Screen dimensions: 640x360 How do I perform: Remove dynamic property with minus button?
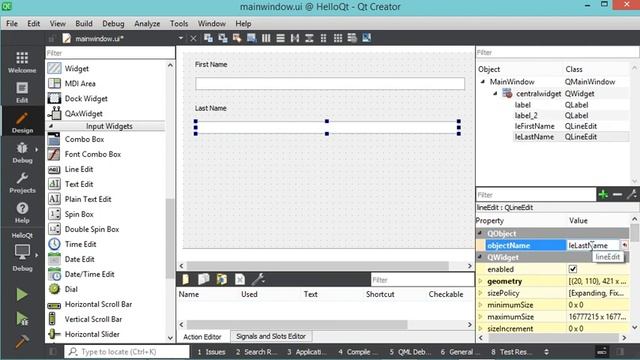click(617, 194)
